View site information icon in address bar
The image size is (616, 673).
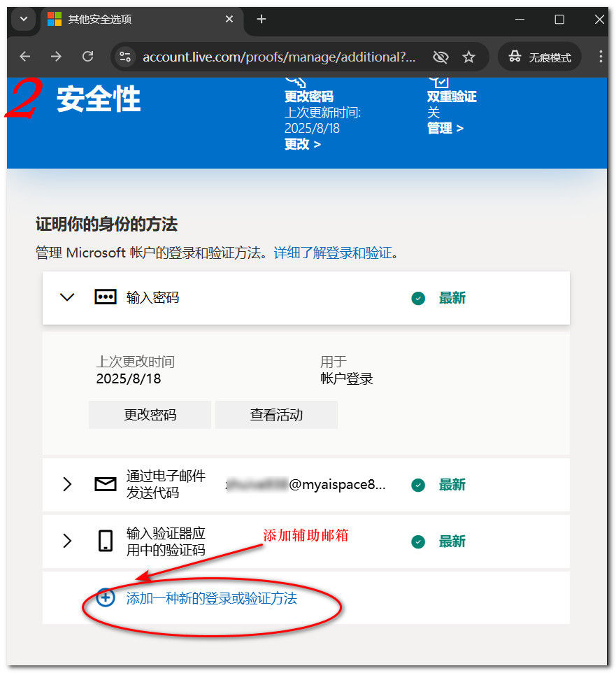[x=125, y=57]
